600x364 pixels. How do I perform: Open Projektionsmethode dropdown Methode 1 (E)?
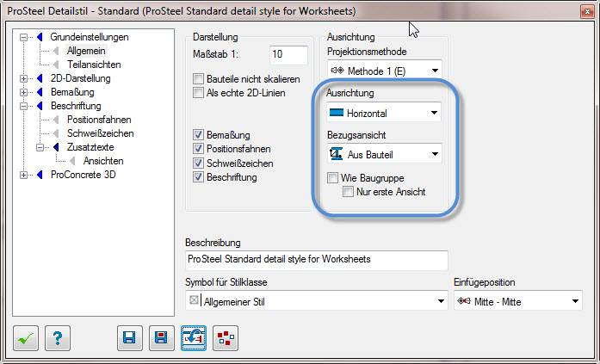(385, 71)
